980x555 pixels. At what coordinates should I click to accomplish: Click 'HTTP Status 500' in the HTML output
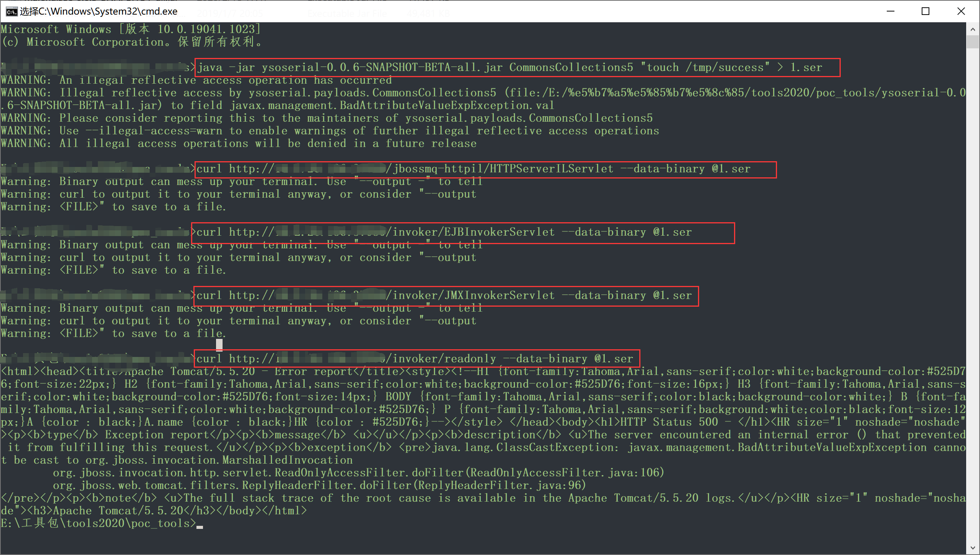coord(669,422)
